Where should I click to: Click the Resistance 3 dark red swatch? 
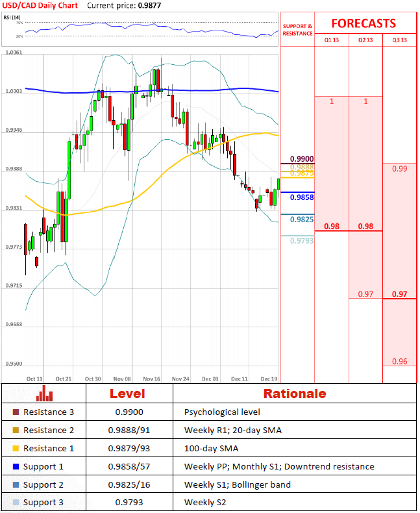tap(16, 412)
